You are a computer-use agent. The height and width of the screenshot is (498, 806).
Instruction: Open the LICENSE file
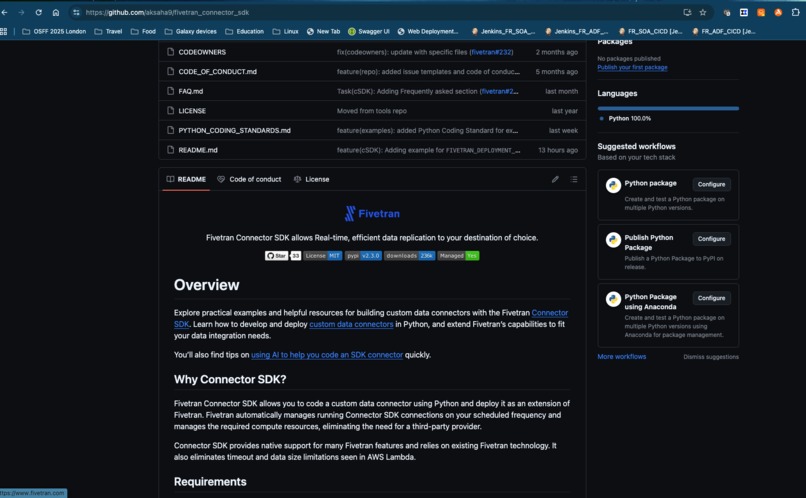coord(192,110)
